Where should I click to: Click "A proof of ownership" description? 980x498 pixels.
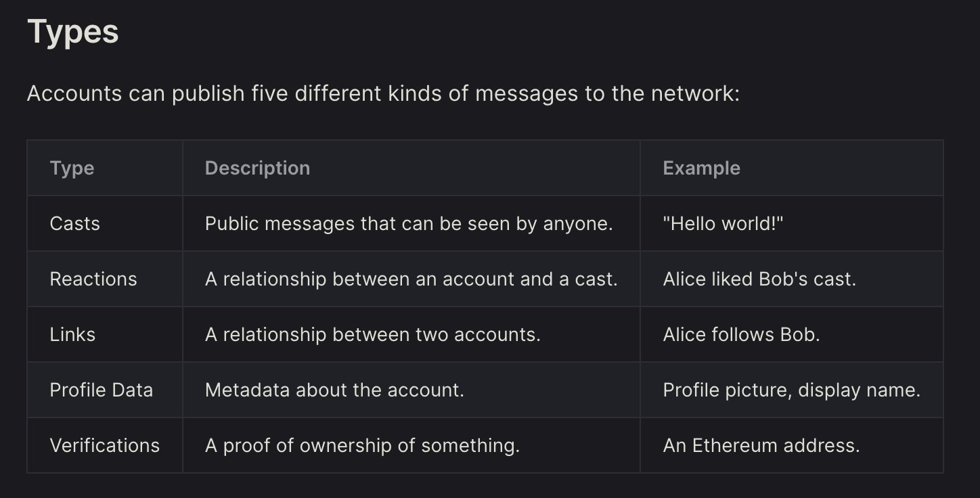click(362, 445)
